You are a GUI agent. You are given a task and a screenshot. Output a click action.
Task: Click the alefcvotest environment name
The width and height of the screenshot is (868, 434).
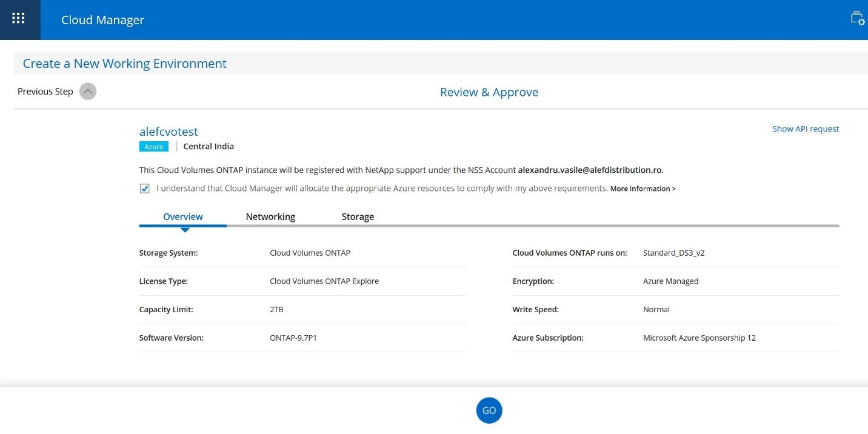point(169,132)
